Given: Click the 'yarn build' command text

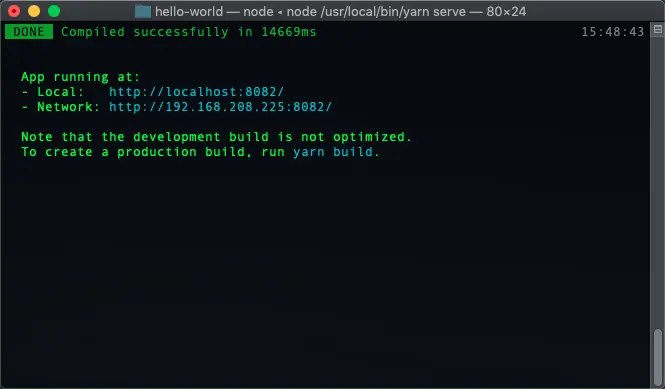Looking at the screenshot, I should pos(333,152).
